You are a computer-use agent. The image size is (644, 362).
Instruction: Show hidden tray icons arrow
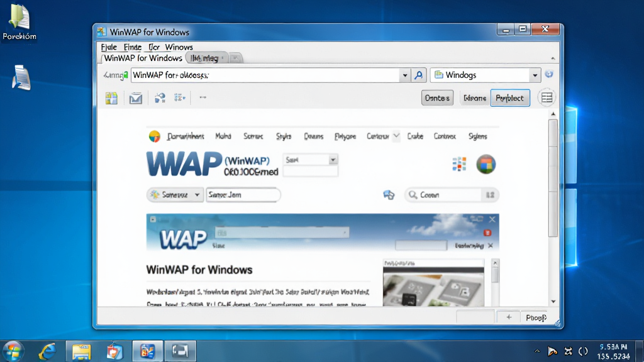coord(537,351)
